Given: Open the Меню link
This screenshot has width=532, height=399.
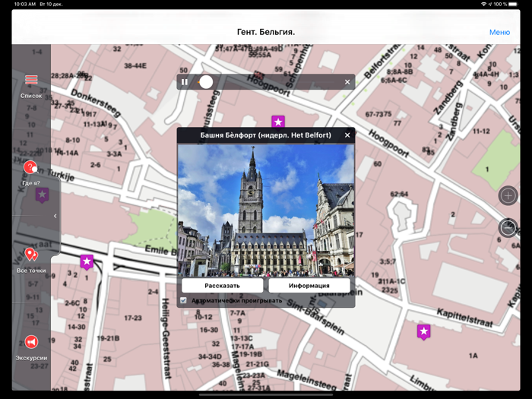Looking at the screenshot, I should [x=499, y=32].
